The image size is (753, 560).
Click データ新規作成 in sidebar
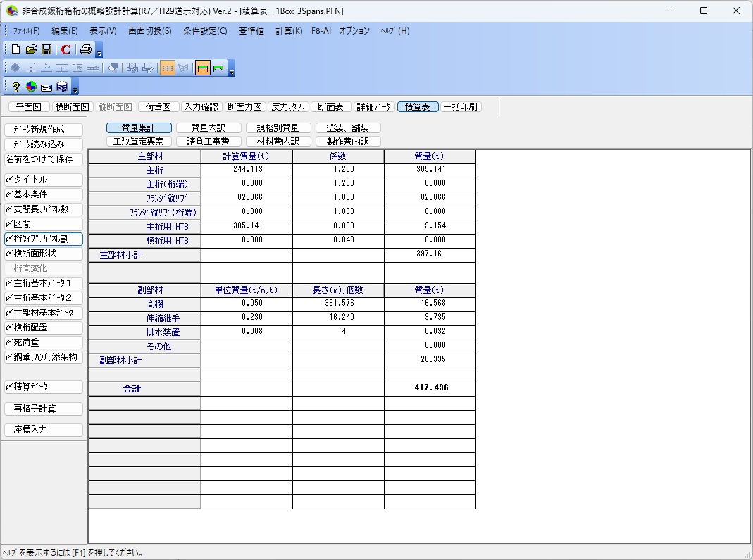click(x=44, y=130)
